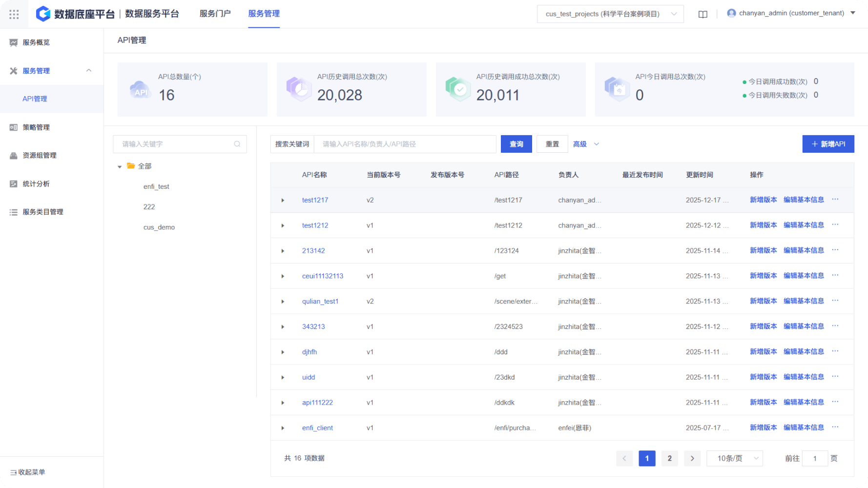Click the API name search keyword field
The width and height of the screenshot is (868, 488).
pos(405,144)
